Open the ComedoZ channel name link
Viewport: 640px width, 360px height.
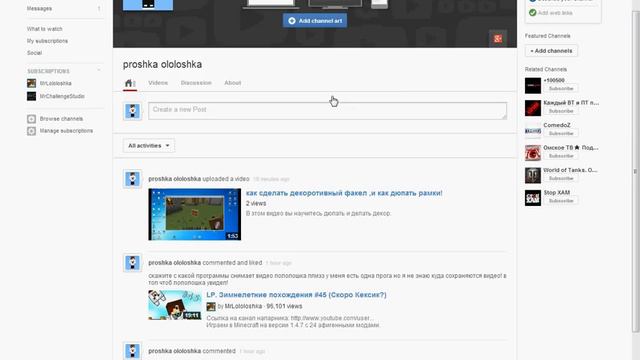(557, 125)
